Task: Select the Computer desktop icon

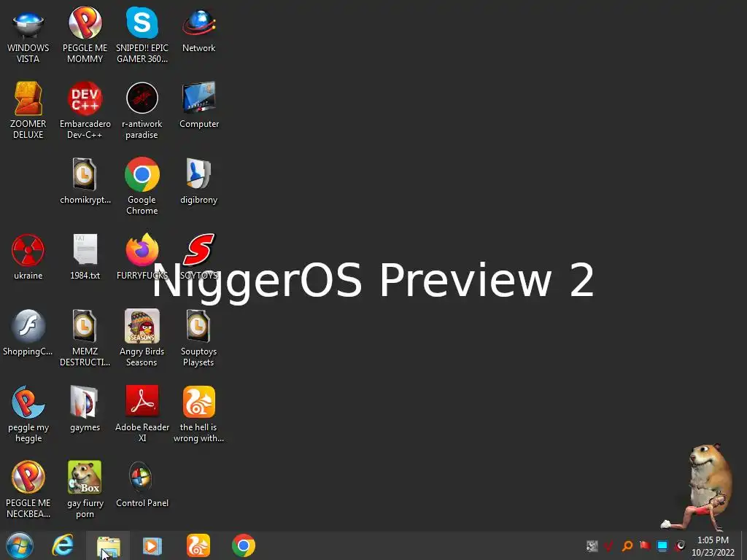Action: 198,106
